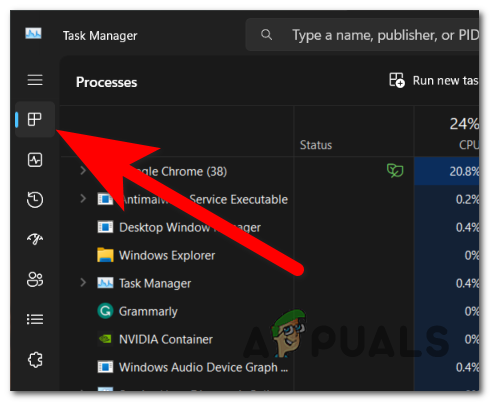The height and width of the screenshot is (402, 490).
Task: Select the Desktop Window Manager process
Action: point(190,227)
